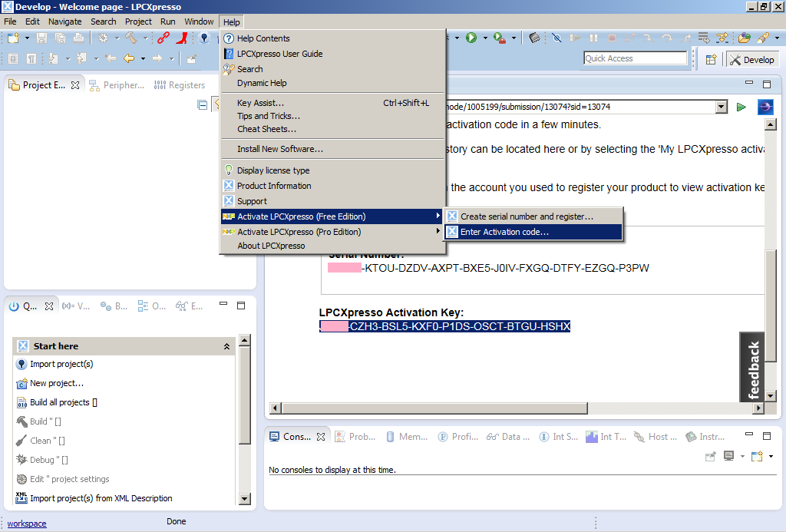Image resolution: width=786 pixels, height=532 pixels.
Task: Click the vertical feedback tab
Action: point(752,368)
